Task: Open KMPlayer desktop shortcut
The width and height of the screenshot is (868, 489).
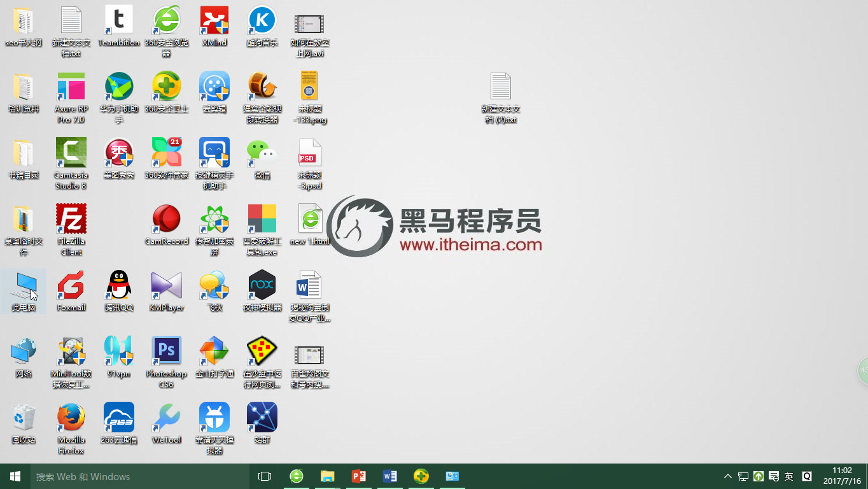Action: pos(167,291)
